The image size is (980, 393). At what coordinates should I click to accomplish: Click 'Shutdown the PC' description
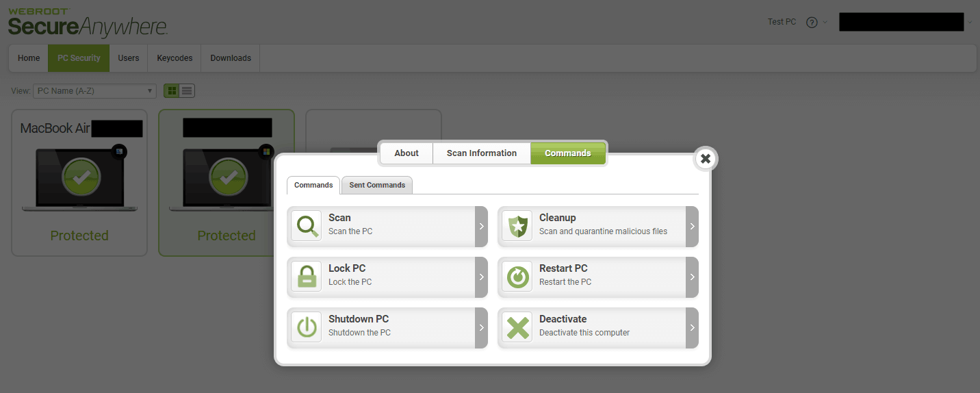pyautogui.click(x=360, y=333)
